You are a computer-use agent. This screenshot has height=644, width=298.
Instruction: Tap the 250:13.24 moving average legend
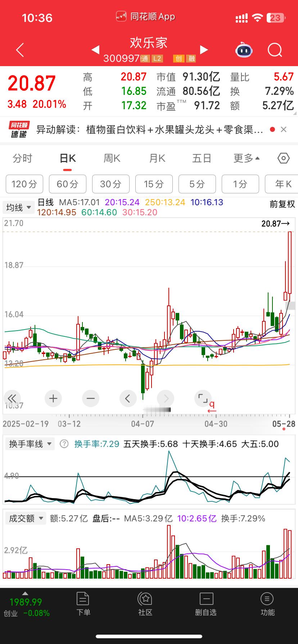(x=165, y=202)
